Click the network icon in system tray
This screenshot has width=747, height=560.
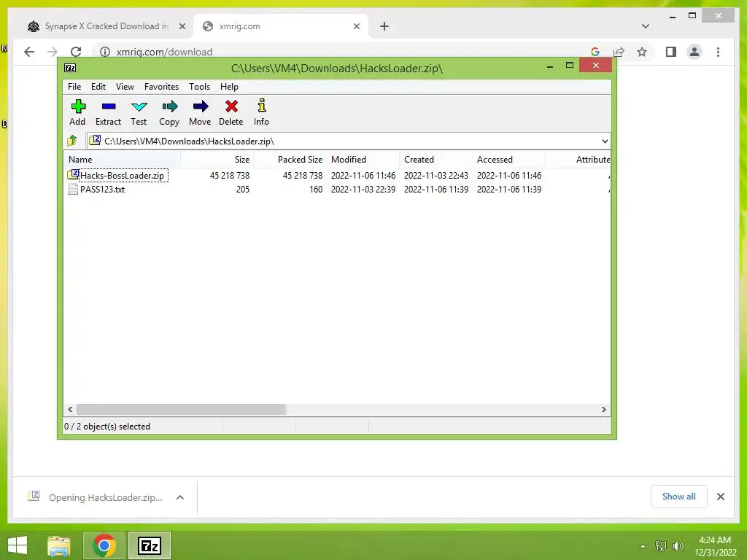tap(661, 545)
